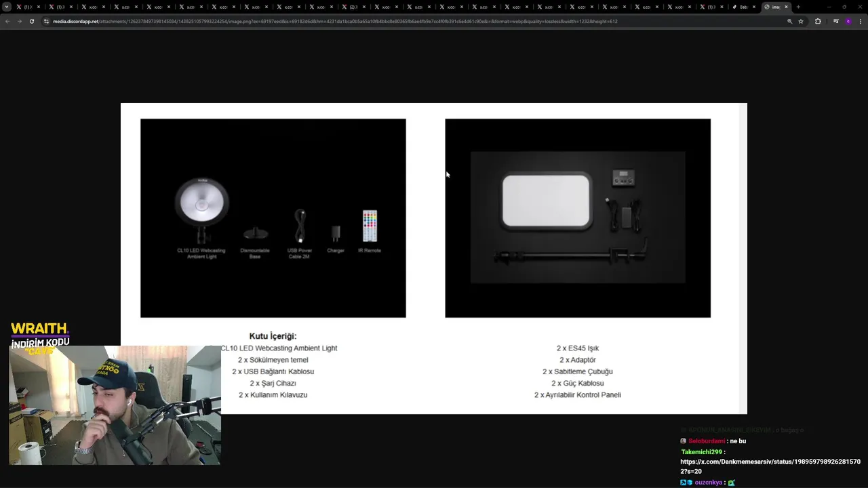Click '2 x Ayrılabilir Kontrol Paneli' line
This screenshot has width=868, height=488.
tap(578, 394)
